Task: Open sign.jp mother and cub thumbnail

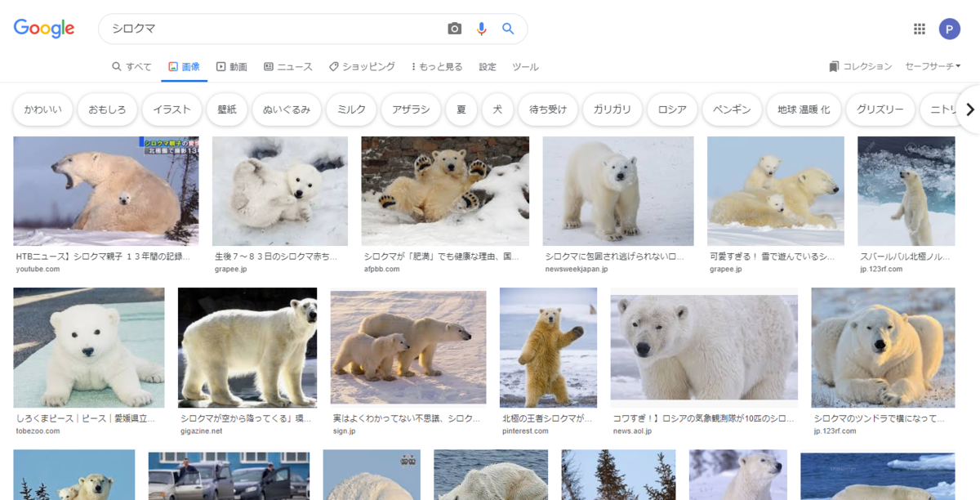Action: pyautogui.click(x=408, y=347)
